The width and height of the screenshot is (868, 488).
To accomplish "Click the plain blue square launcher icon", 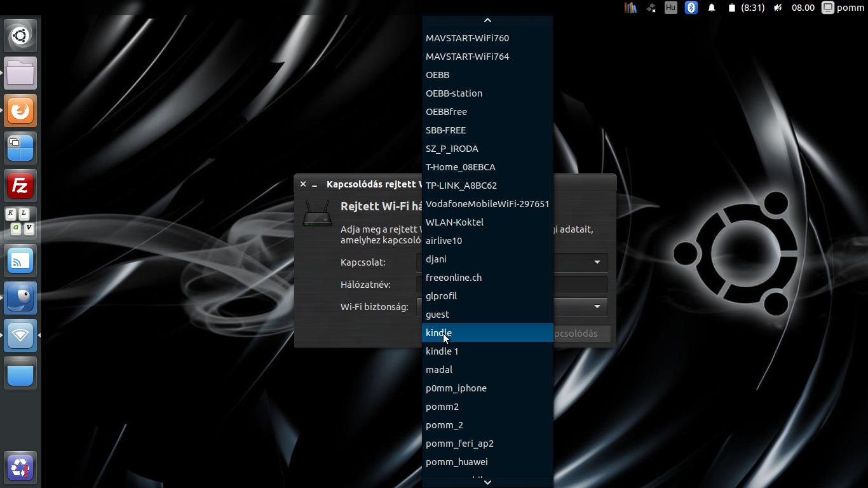I will tap(20, 373).
